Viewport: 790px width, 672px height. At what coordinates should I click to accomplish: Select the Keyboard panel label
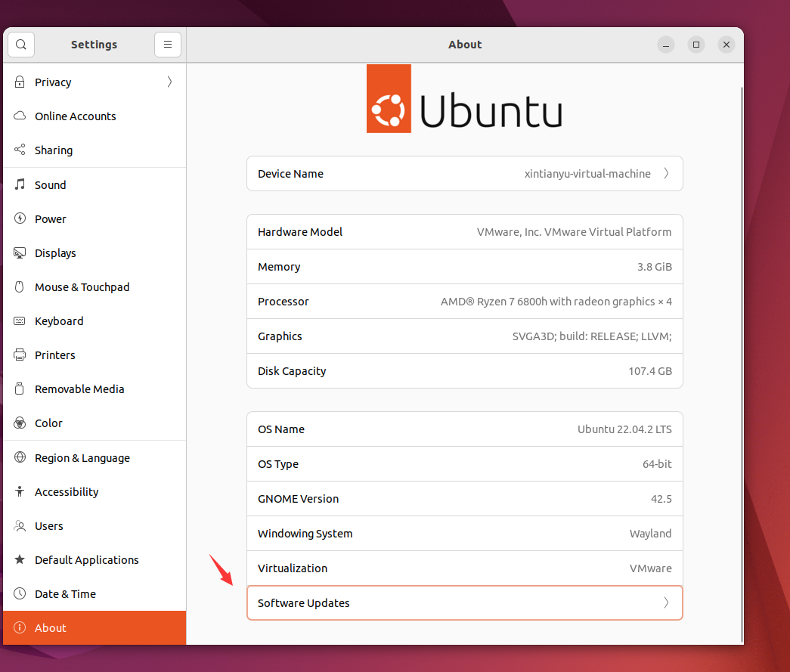59,321
